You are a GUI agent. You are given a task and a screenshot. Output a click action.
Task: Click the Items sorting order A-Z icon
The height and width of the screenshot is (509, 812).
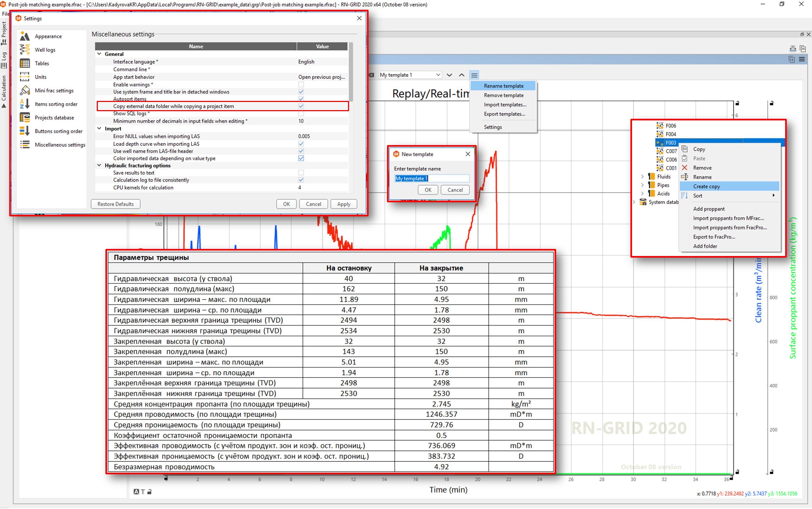[25, 104]
